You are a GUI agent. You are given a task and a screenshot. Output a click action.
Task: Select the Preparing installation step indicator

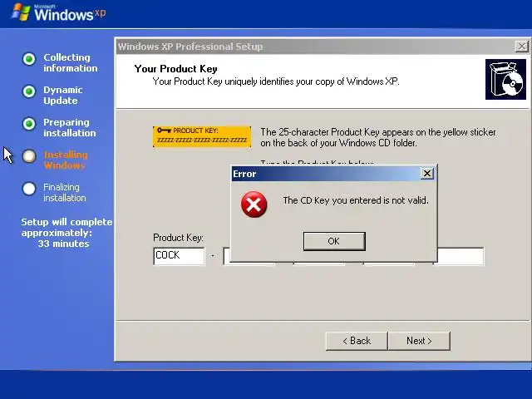(29, 124)
